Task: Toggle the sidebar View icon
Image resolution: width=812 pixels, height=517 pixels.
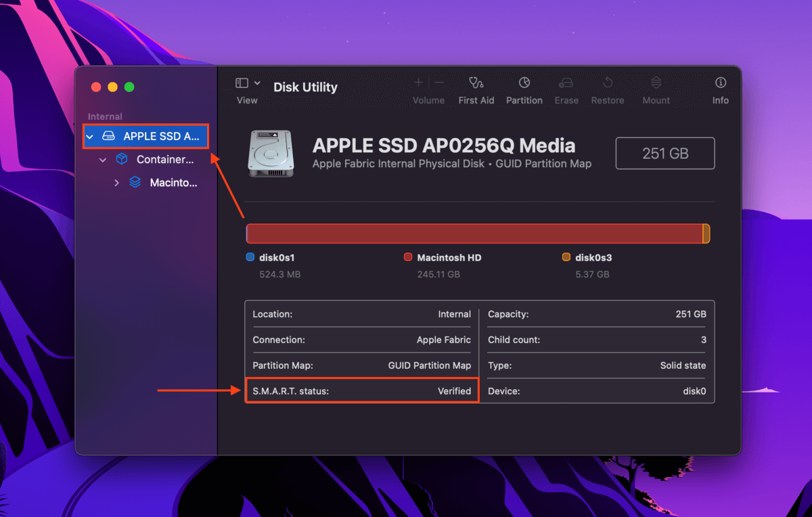Action: point(242,83)
